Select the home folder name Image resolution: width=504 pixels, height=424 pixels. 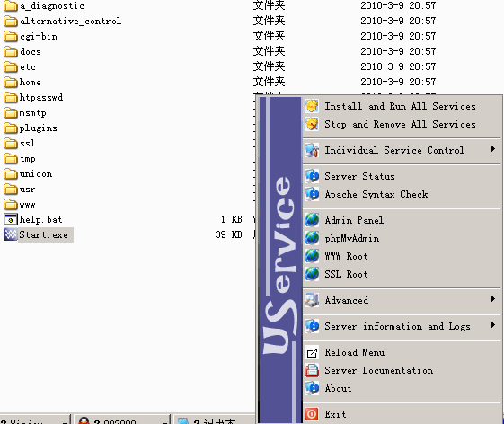click(x=30, y=82)
